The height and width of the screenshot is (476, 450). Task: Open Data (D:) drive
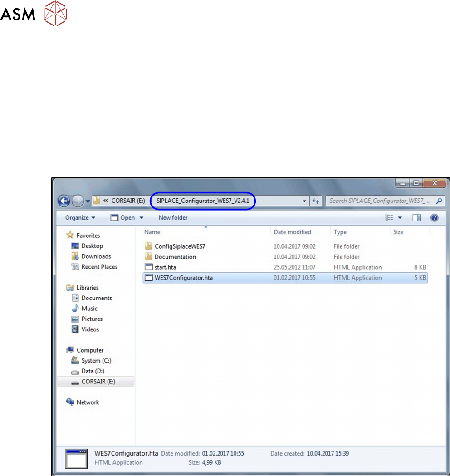click(93, 371)
